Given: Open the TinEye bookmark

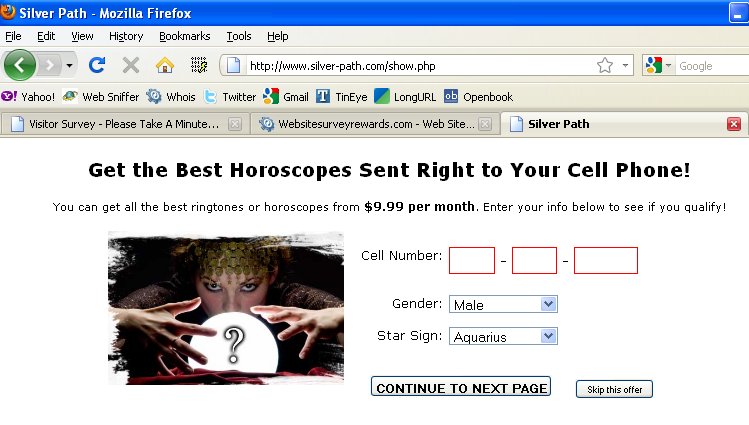Looking at the screenshot, I should point(342,97).
